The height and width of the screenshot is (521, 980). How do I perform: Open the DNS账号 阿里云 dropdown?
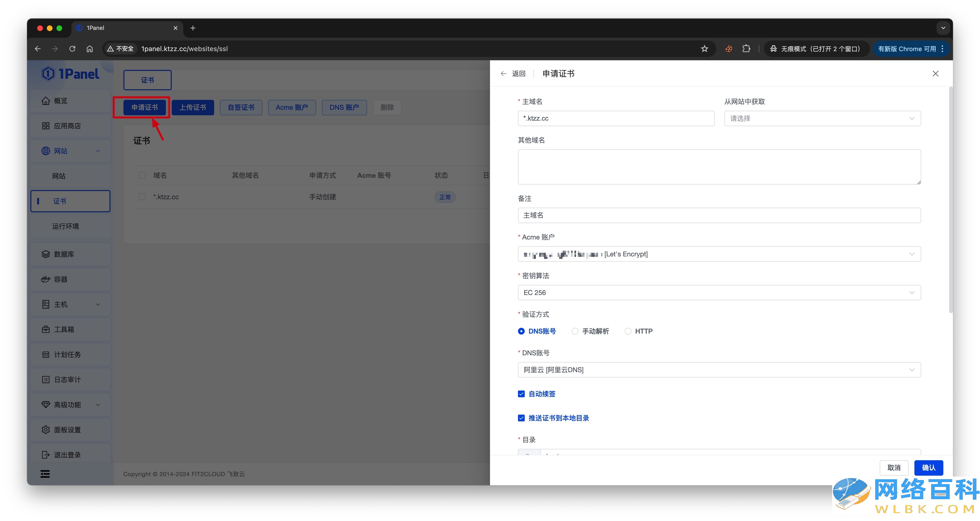(719, 370)
